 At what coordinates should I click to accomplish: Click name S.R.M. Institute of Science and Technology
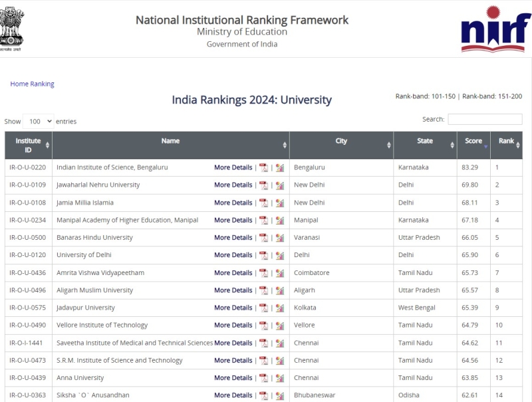pos(120,361)
